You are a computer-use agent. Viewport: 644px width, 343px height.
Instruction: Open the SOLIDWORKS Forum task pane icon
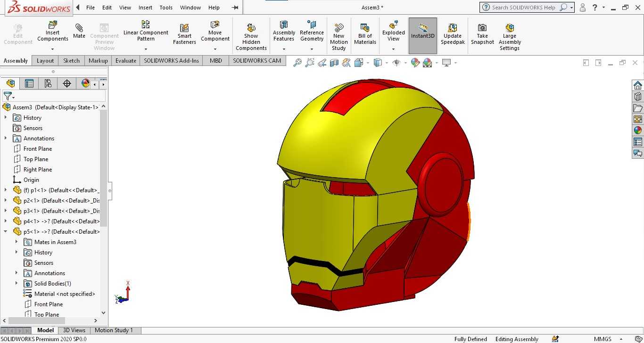click(638, 153)
